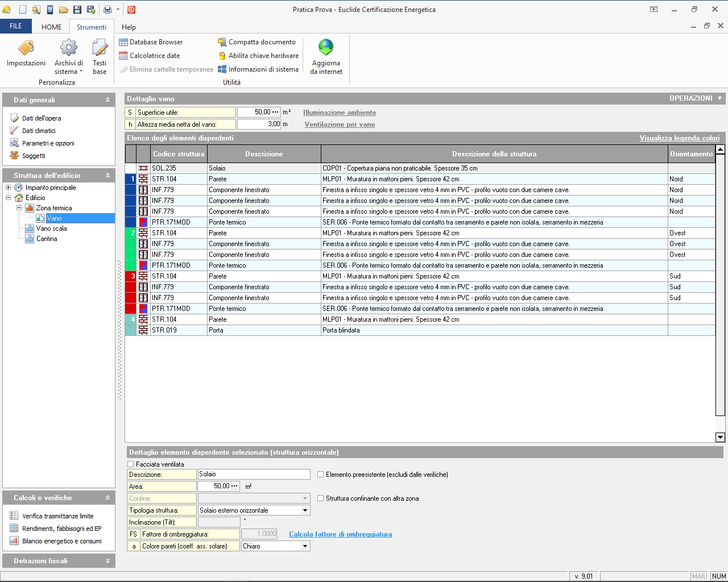This screenshot has height=582, width=728.
Task: Check Elemento preesistente option
Action: (x=321, y=475)
